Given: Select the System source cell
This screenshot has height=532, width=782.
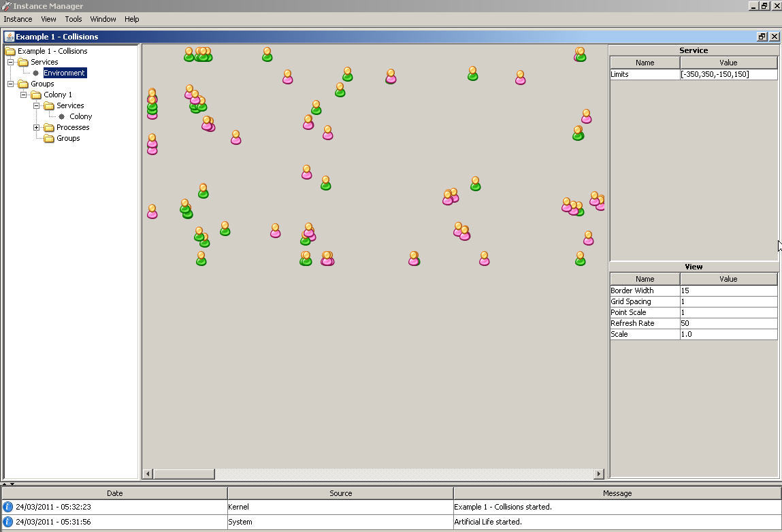Looking at the screenshot, I should 340,522.
